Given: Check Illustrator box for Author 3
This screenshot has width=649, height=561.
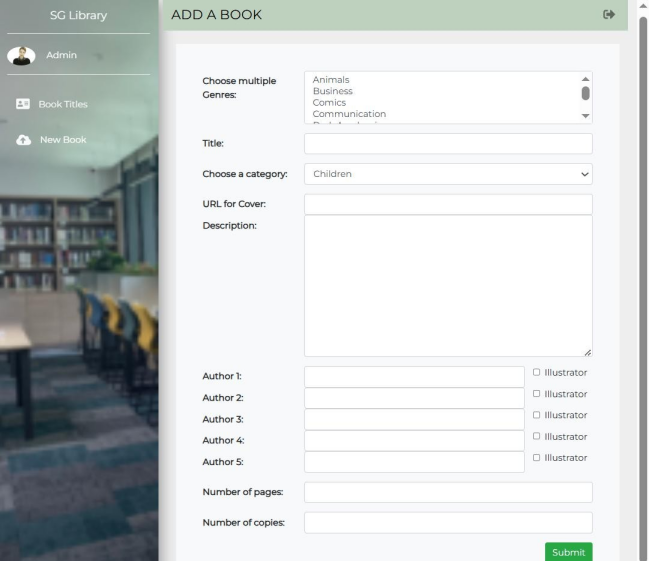Looking at the screenshot, I should (537, 415).
